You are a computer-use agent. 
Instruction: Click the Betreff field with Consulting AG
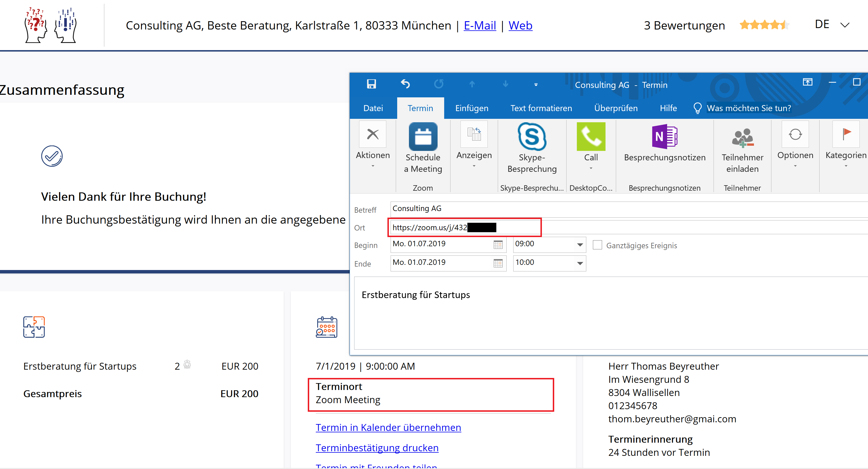[629, 209]
